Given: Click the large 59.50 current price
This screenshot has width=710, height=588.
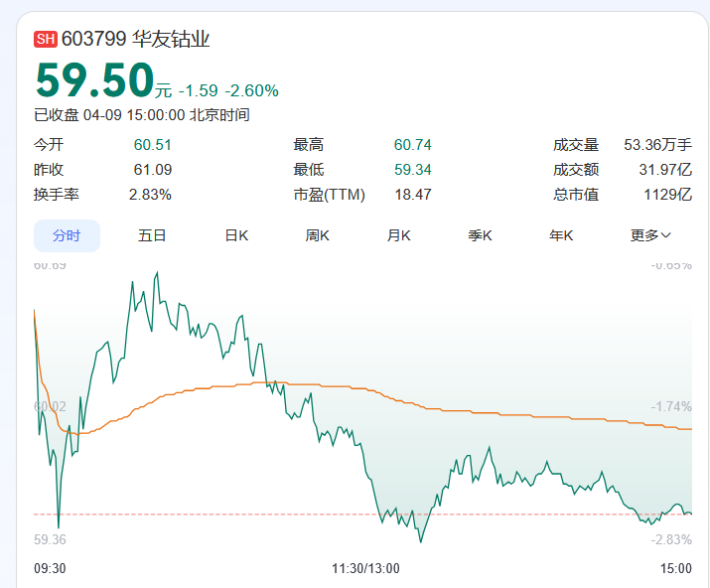Looking at the screenshot, I should click(x=94, y=81).
